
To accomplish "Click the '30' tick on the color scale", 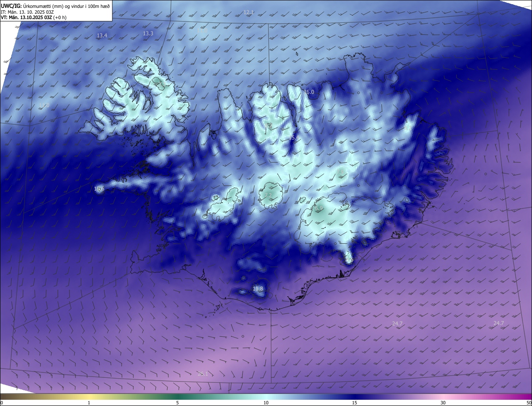I will pos(443,403).
